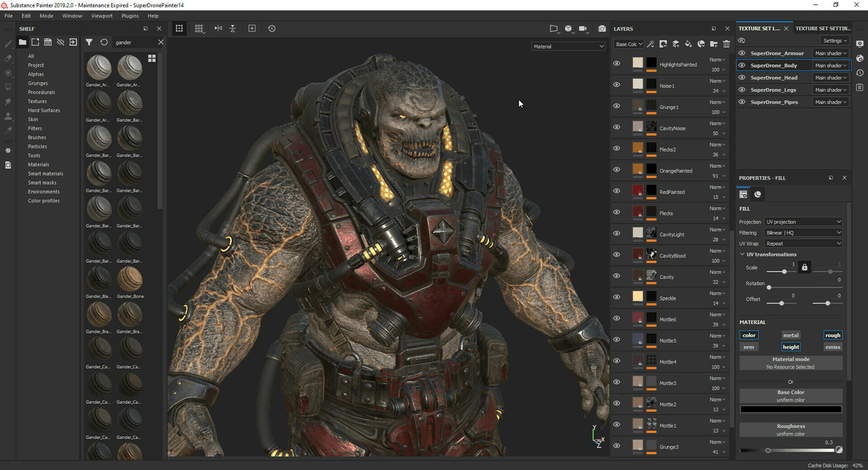Viewport: 868px width, 470px height.
Task: Browse the Smart materials shelf category
Action: click(x=45, y=173)
